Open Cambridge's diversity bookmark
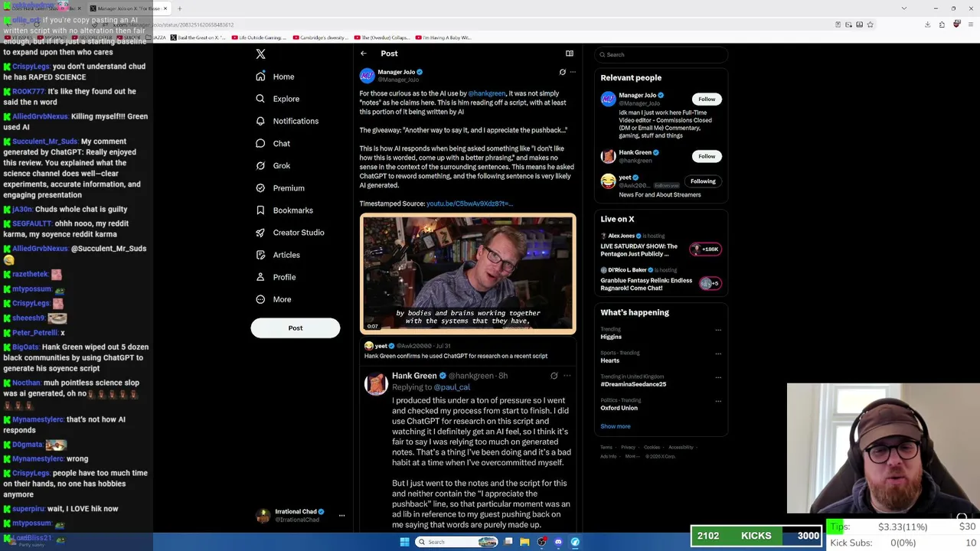Viewport: 980px width, 551px height. click(320, 37)
